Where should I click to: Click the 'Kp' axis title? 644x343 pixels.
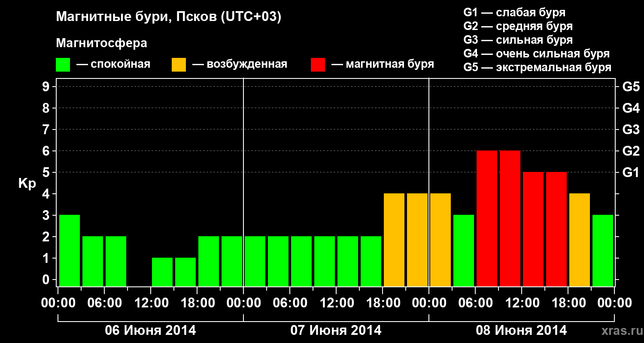click(27, 183)
